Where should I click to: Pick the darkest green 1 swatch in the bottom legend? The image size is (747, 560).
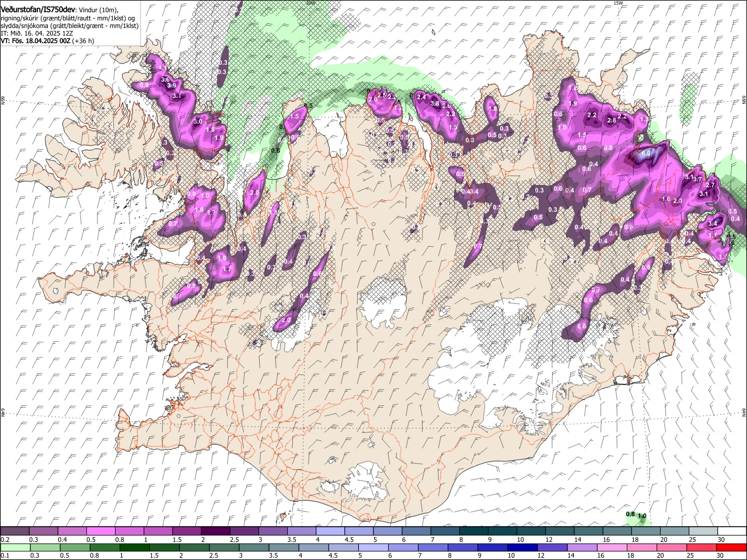click(134, 547)
